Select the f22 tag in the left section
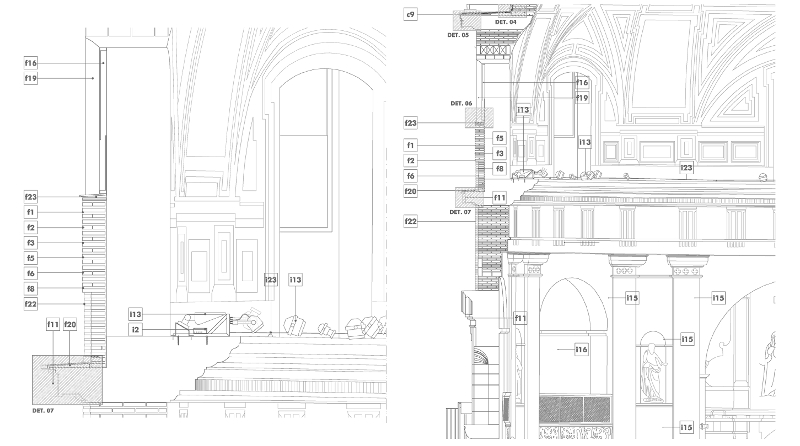This screenshot has width=800, height=446. [31, 304]
